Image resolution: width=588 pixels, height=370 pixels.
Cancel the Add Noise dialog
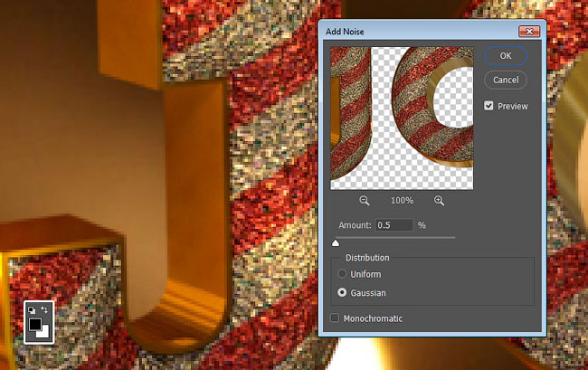506,80
